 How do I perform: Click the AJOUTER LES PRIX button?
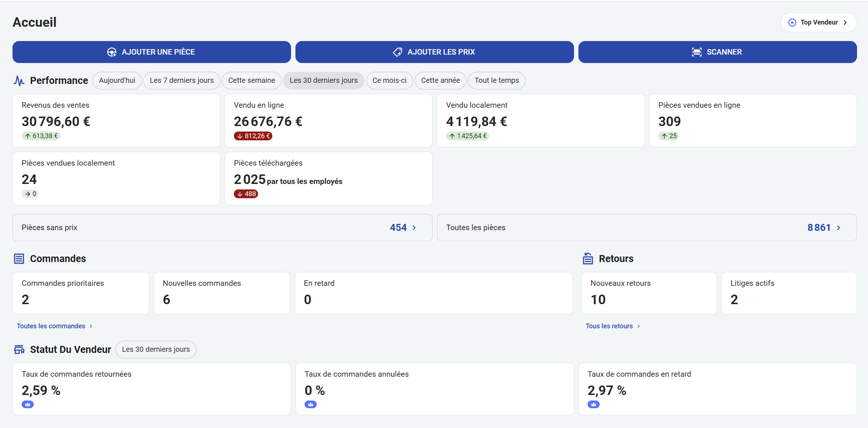pos(435,52)
